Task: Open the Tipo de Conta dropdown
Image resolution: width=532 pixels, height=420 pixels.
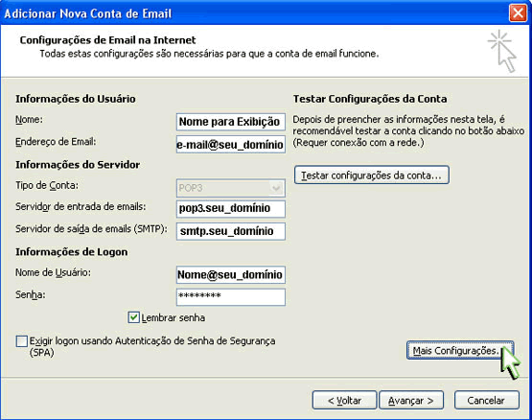Action: tap(230, 188)
